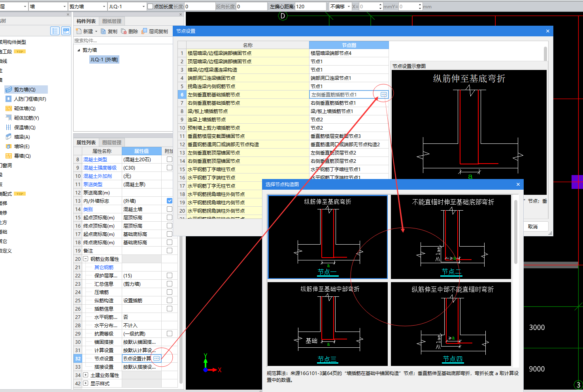Close the 选择节点构造图 dialog
Viewport: 583px width, 392px height.
(518, 184)
